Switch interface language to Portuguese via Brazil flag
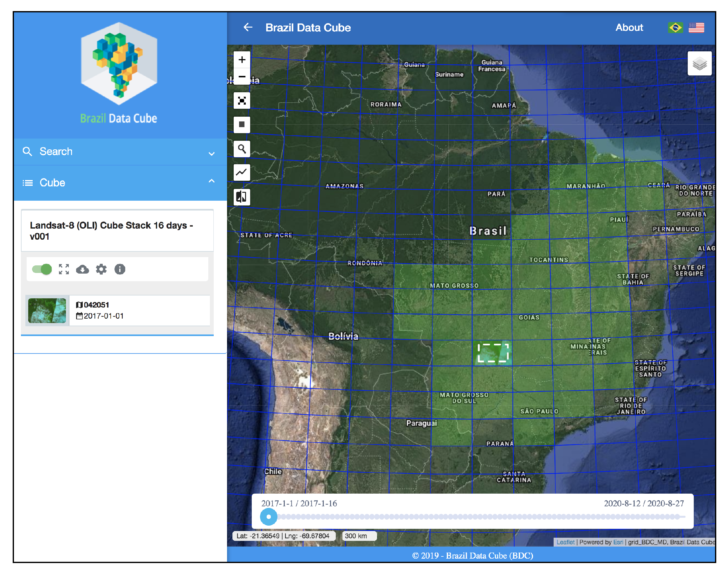728x577 pixels. point(675,28)
